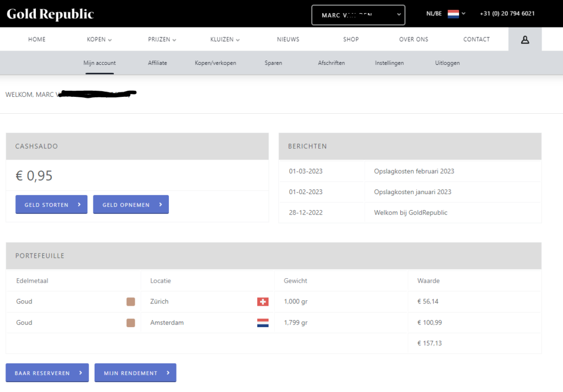Click the Netherlands flag in the top bar
The image size is (563, 392).
(x=453, y=14)
